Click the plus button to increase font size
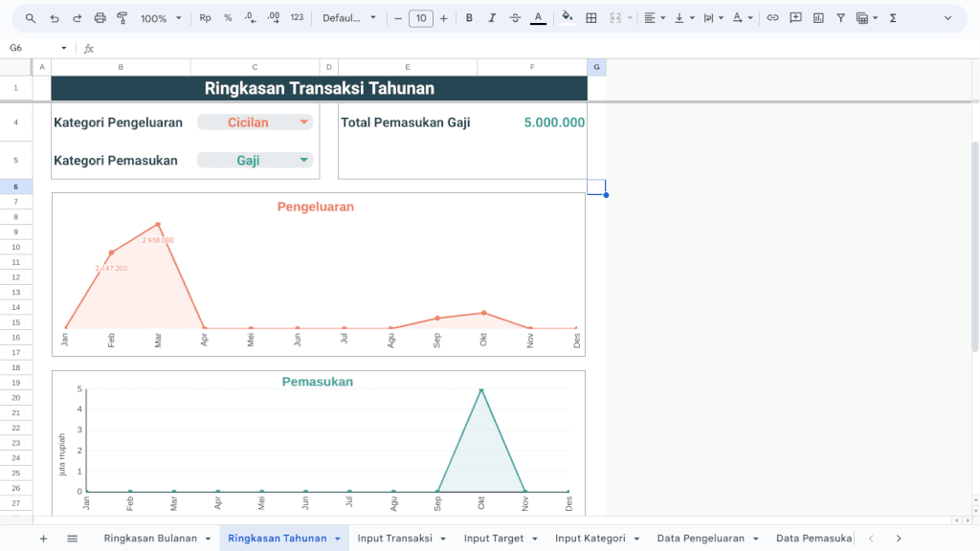 [443, 18]
